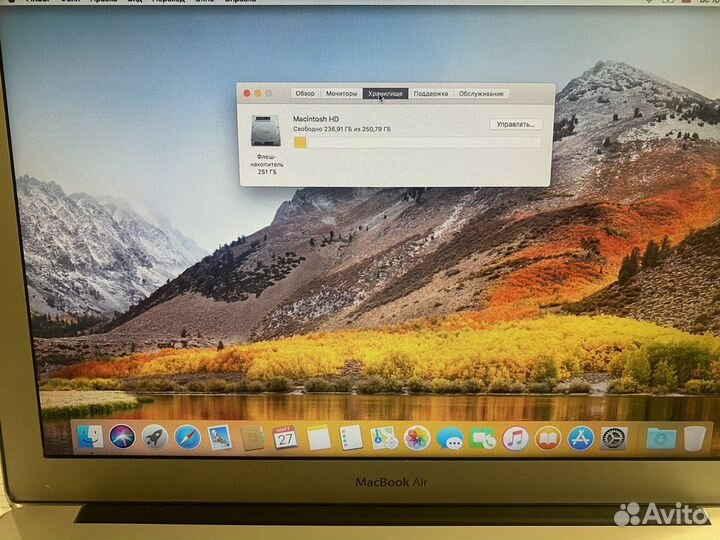Open Maps app in Dock
The width and height of the screenshot is (720, 540).
click(x=384, y=438)
